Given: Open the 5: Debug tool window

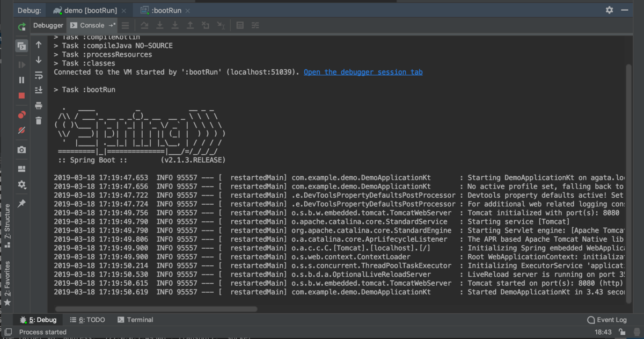Looking at the screenshot, I should [38, 320].
